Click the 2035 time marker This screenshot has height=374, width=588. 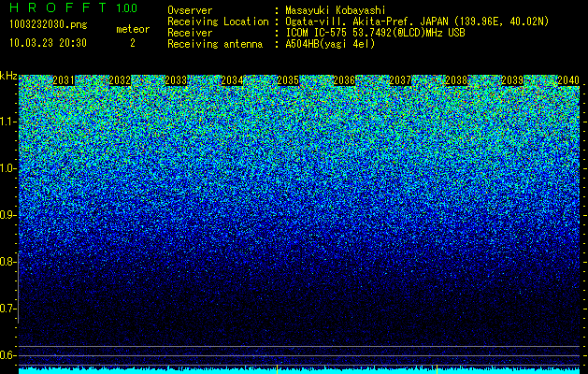coord(288,80)
